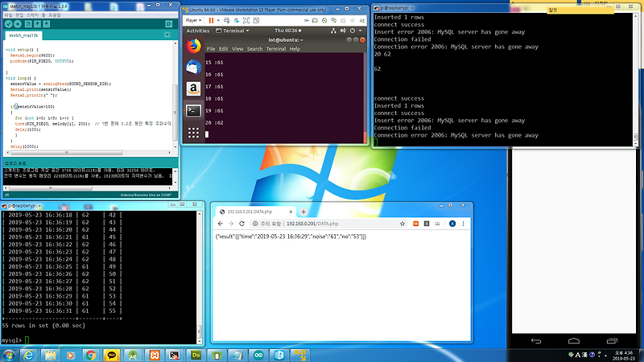
Task: Click the Arduino New sketch icon
Action: coord(28,24)
